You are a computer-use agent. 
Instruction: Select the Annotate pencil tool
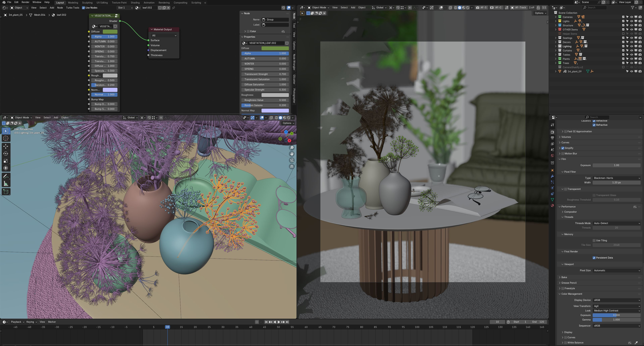click(x=6, y=176)
